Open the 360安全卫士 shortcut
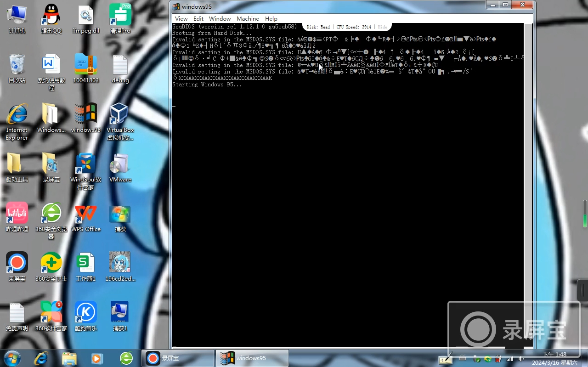Image resolution: width=588 pixels, height=367 pixels. (51, 267)
